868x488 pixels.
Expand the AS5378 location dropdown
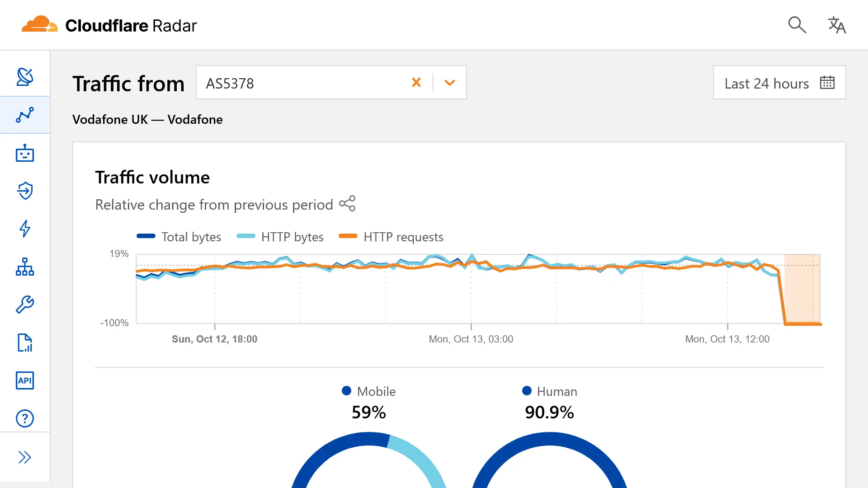(x=449, y=83)
